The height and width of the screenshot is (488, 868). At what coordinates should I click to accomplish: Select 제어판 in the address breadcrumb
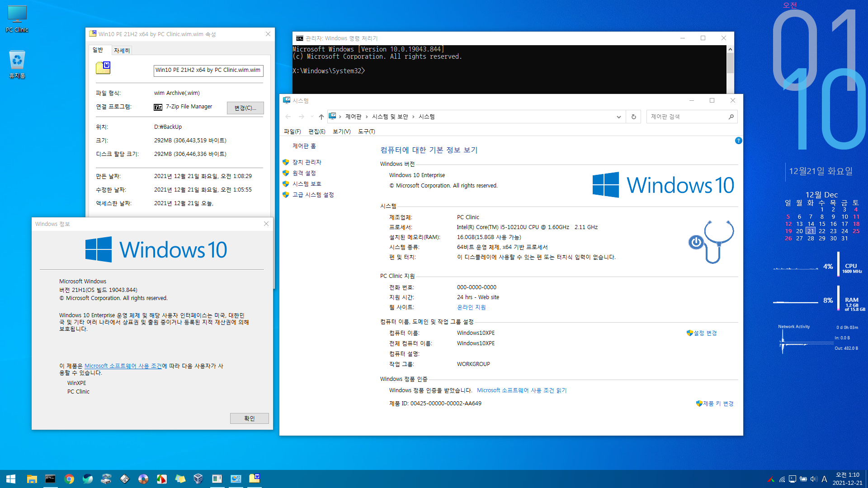354,117
